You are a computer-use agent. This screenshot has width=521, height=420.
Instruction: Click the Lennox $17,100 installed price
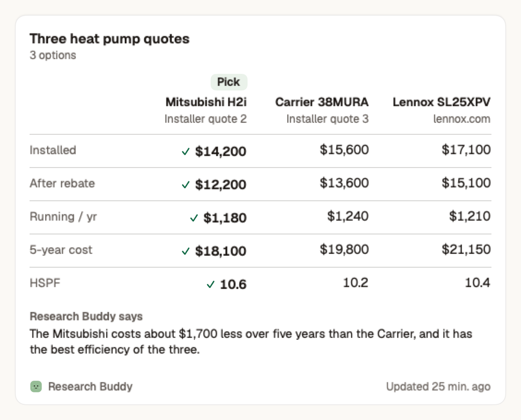(x=466, y=150)
